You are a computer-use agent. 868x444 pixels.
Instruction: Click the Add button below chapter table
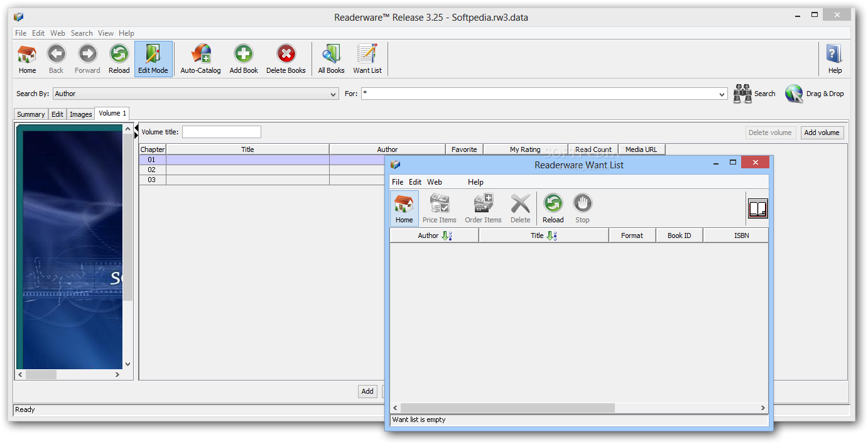click(367, 391)
